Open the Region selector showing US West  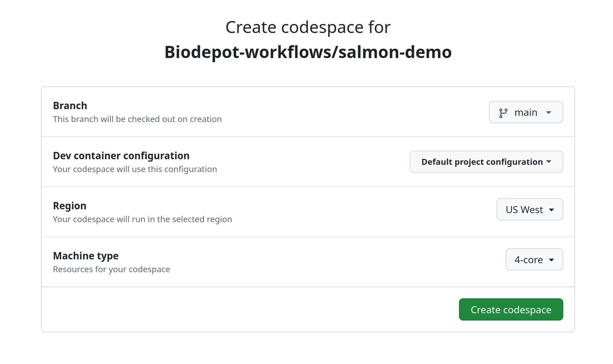(530, 209)
